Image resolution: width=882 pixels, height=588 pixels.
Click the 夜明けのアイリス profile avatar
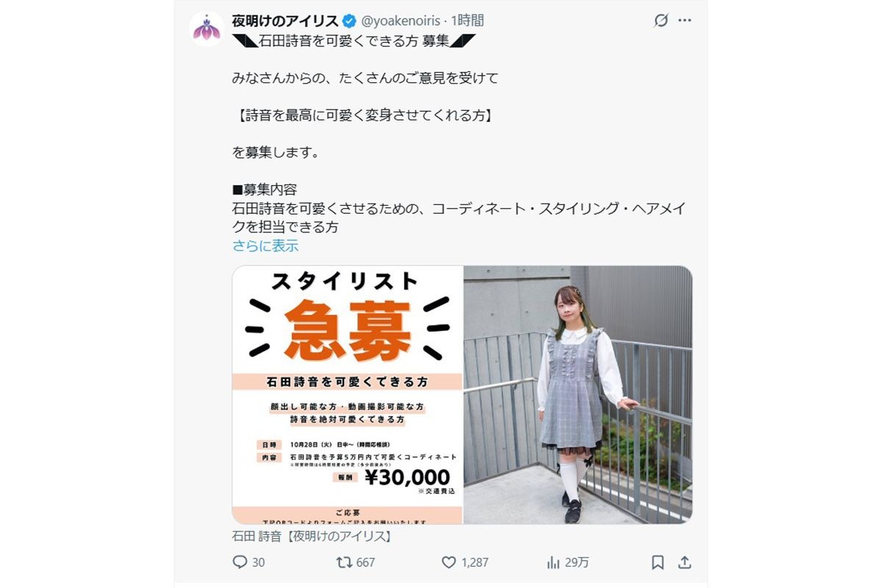(207, 30)
